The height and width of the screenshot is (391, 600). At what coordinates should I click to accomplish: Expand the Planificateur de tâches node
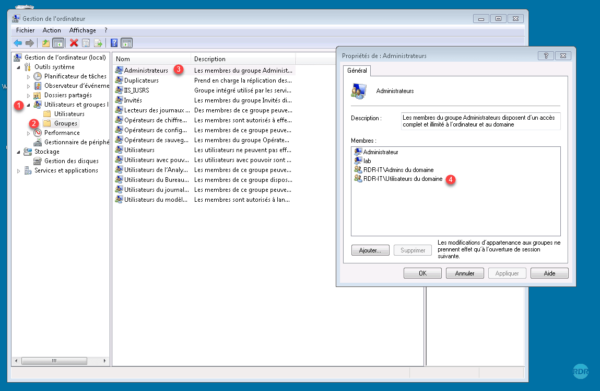click(28, 77)
